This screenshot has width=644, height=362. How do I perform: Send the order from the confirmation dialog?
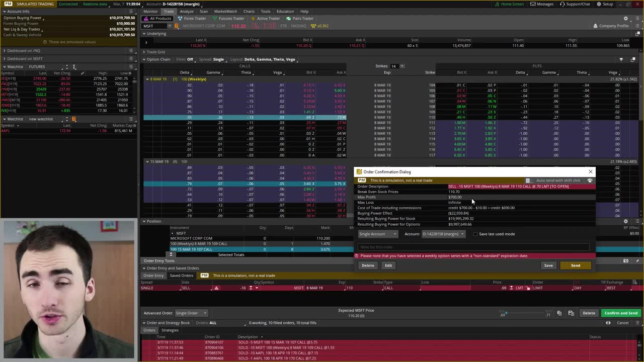[576, 265]
